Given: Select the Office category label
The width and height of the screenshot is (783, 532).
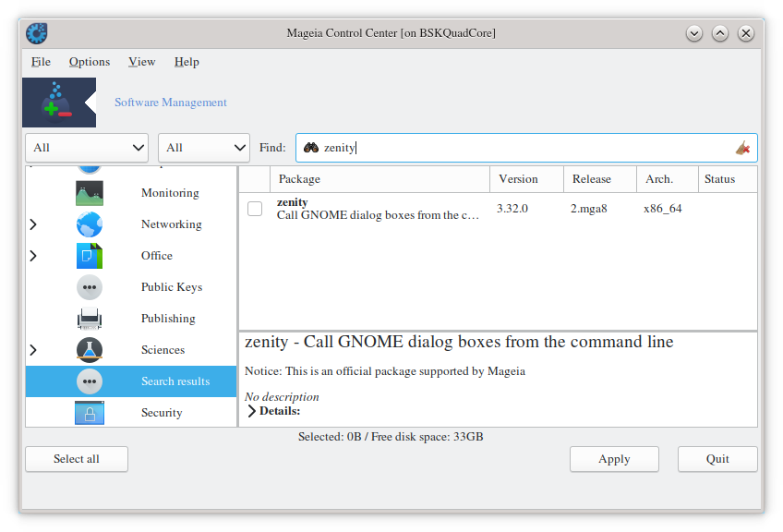Looking at the screenshot, I should [157, 256].
